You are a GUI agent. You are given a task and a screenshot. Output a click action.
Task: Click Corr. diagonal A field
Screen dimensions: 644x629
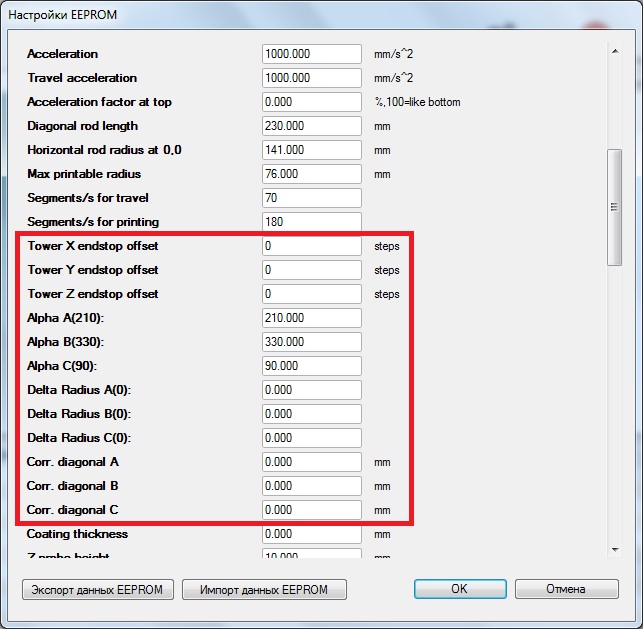pos(312,462)
